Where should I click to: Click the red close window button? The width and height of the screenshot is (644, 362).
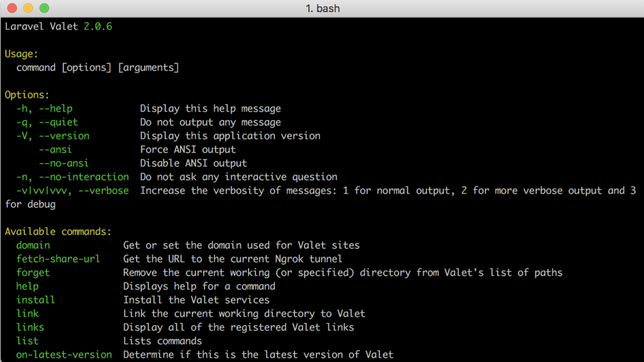[12, 8]
